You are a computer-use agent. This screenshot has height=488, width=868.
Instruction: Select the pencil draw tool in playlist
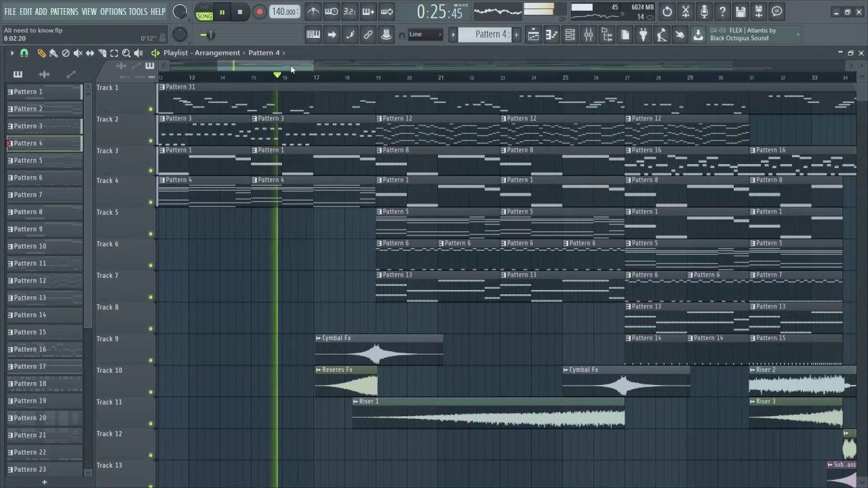coord(41,53)
